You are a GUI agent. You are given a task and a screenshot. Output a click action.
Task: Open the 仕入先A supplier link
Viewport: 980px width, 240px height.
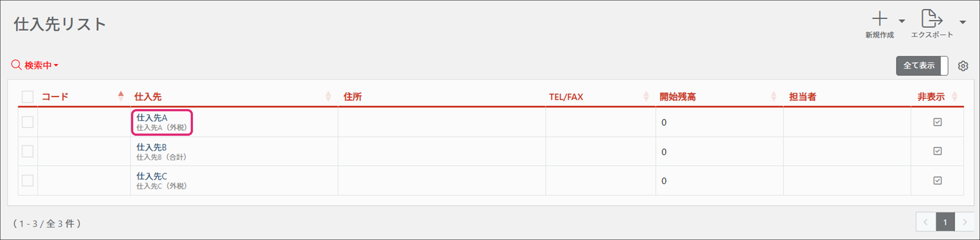[x=152, y=118]
